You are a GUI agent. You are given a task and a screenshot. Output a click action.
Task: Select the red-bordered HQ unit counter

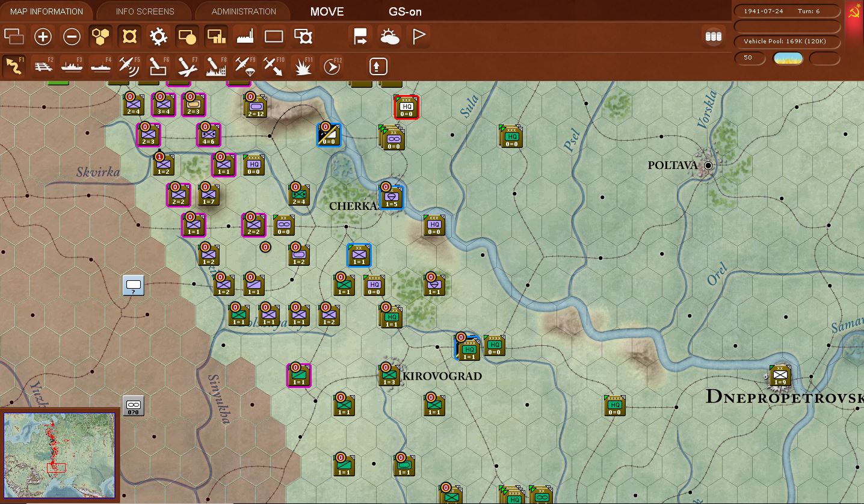(406, 107)
